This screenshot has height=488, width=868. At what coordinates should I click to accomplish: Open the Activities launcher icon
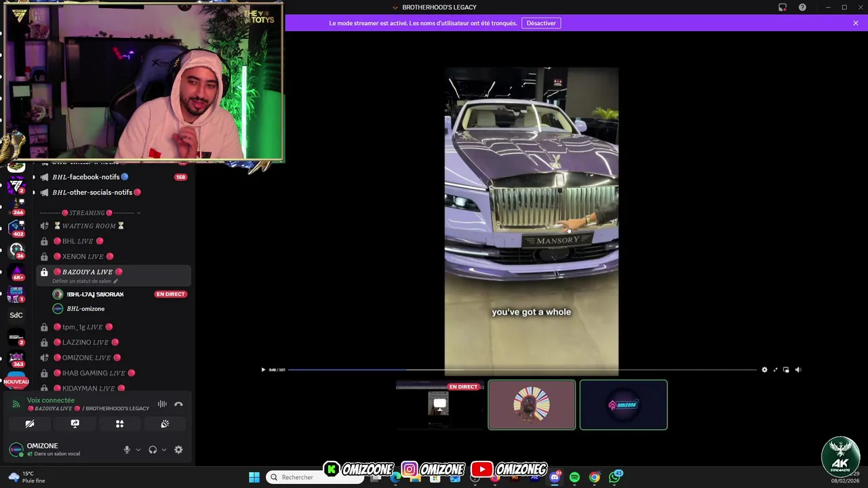119,424
